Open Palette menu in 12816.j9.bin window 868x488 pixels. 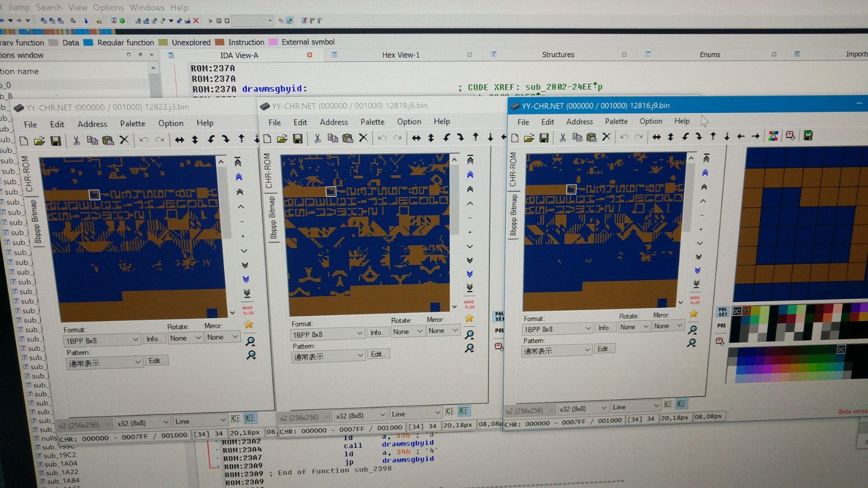click(616, 122)
